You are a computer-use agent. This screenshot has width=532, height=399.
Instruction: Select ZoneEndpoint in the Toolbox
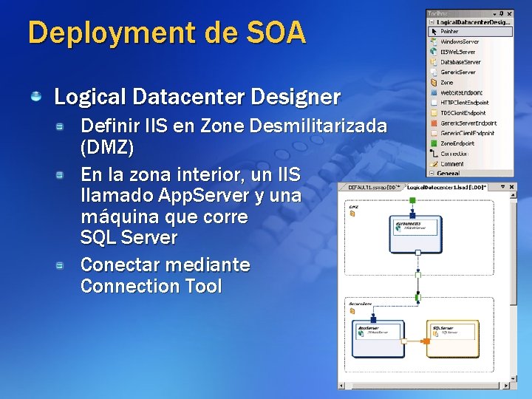tap(470, 143)
